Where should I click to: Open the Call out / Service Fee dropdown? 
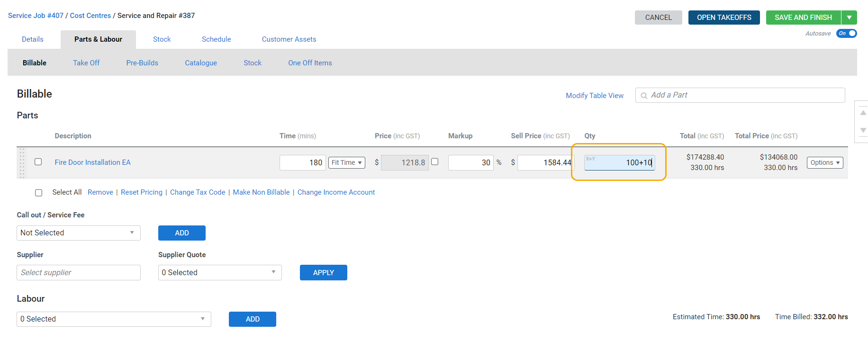coord(79,233)
